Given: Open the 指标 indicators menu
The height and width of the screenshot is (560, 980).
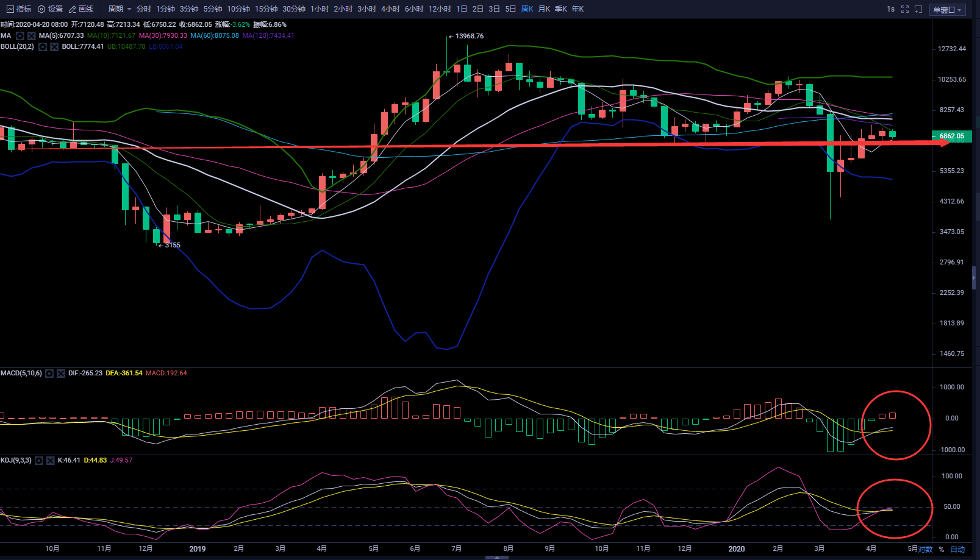Looking at the screenshot, I should (19, 9).
